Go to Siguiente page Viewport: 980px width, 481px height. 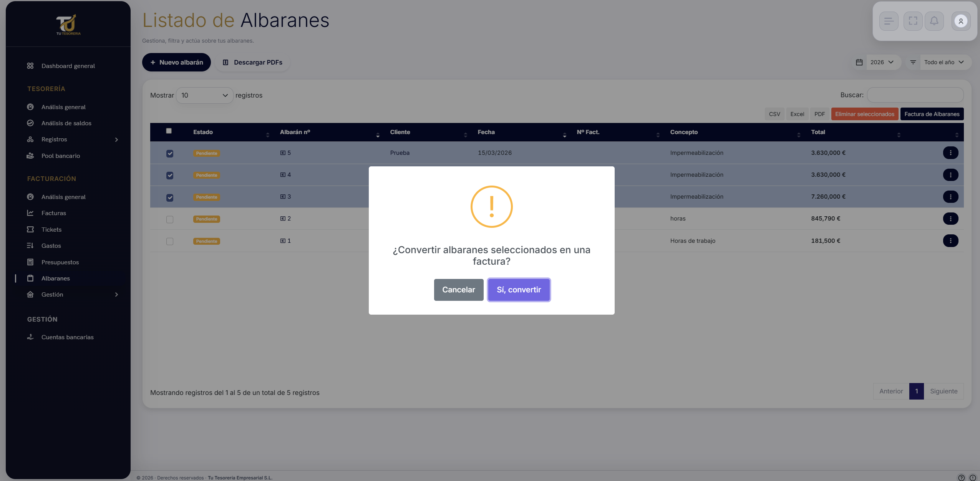coord(944,391)
